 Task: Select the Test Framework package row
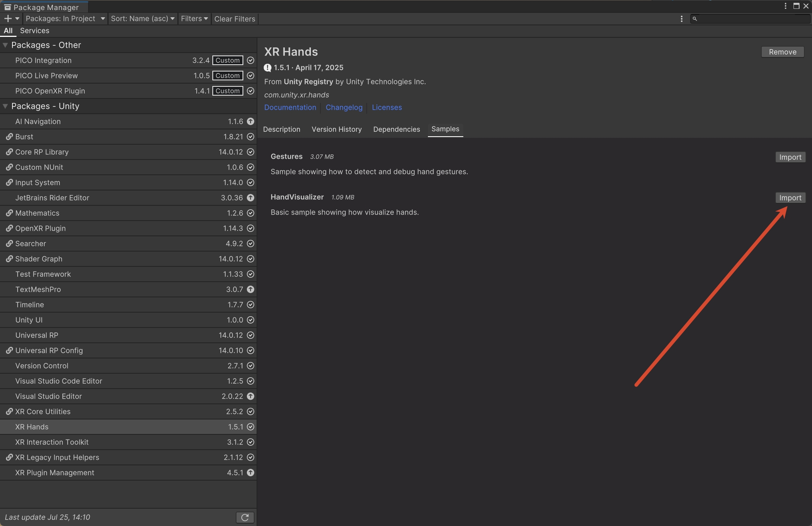pos(128,274)
